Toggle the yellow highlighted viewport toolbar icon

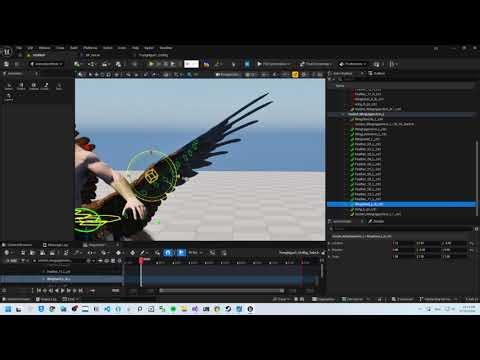click(x=295, y=74)
